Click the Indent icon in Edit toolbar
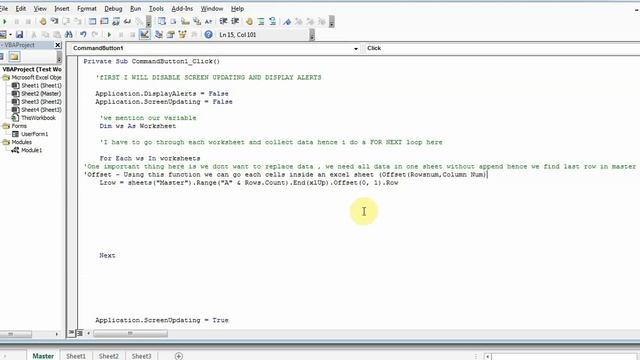640x360 pixels. tap(223, 21)
